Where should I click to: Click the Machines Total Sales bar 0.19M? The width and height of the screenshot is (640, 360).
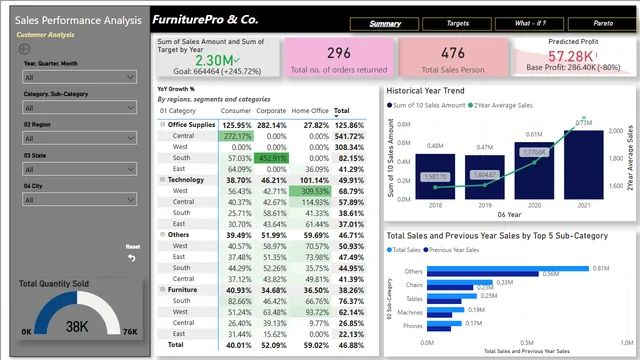446,310
